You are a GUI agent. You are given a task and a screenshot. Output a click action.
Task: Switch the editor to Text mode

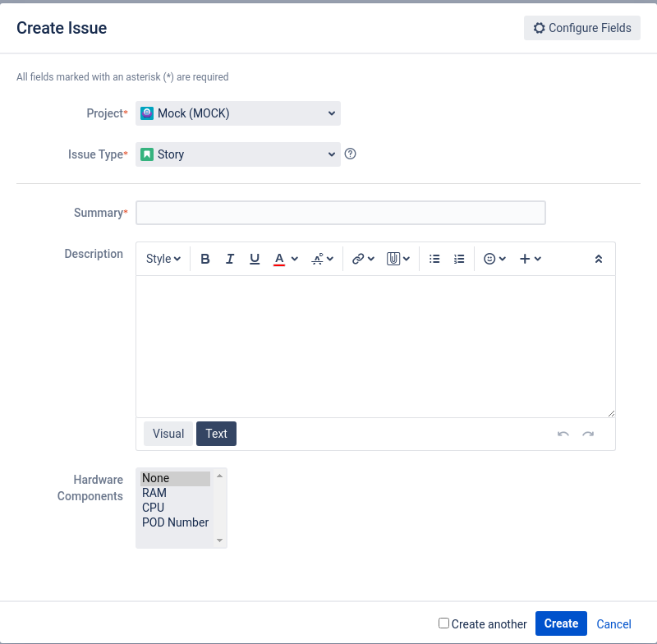[216, 434]
